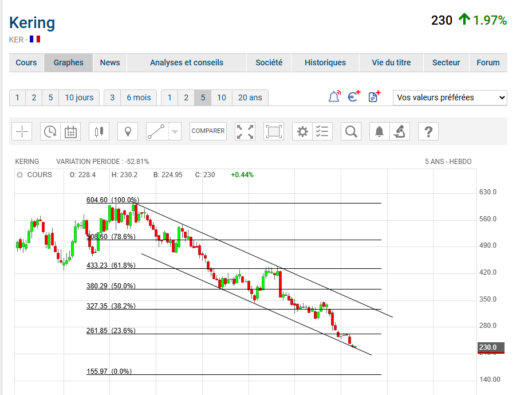Select the 10 jours period
This screenshot has height=395, width=532.
click(79, 97)
